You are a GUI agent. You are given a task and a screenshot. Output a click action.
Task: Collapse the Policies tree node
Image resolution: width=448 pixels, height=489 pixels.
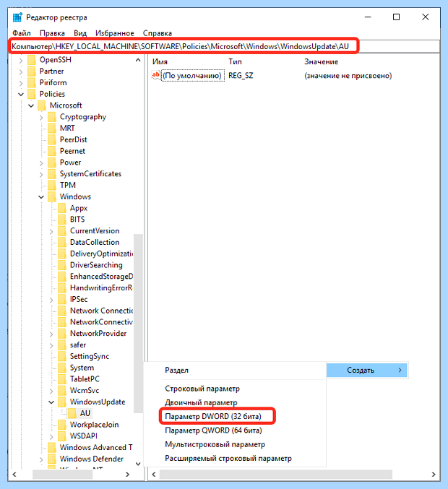point(21,94)
